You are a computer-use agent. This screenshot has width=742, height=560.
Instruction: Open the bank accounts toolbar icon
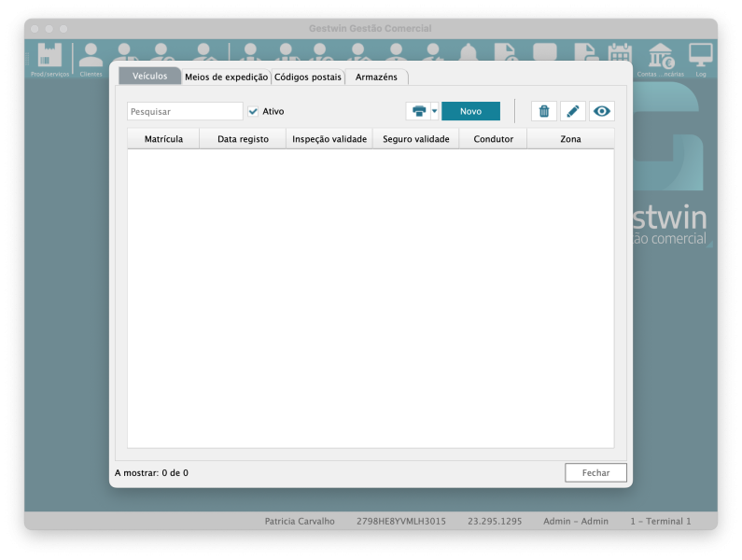661,56
